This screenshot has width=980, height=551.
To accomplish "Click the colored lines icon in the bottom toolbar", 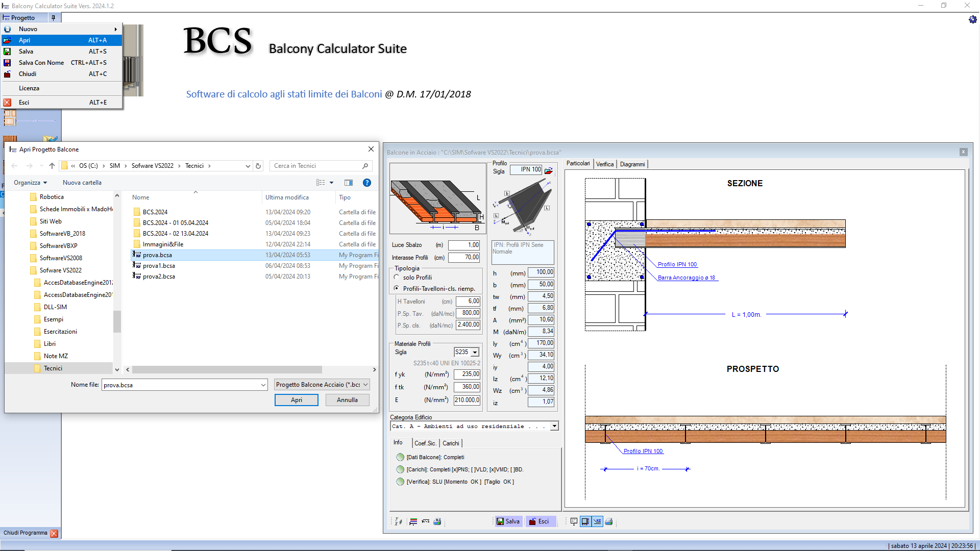I will click(413, 521).
